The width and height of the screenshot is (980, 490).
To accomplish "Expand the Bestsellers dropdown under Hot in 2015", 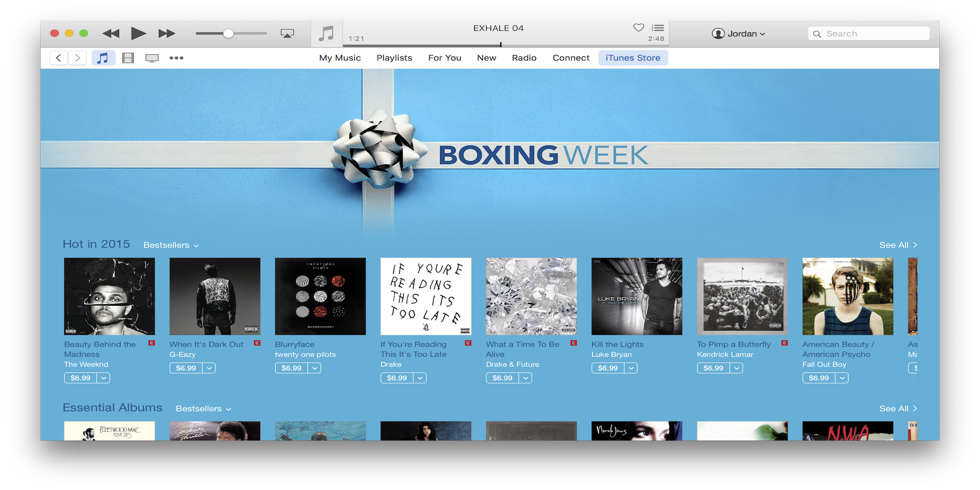I will point(170,245).
